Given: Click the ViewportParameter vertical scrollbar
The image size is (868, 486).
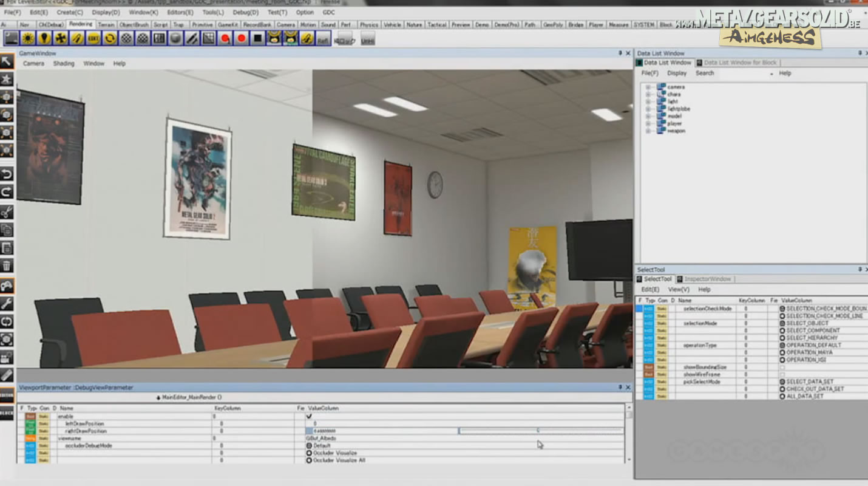Looking at the screenshot, I should [x=628, y=434].
